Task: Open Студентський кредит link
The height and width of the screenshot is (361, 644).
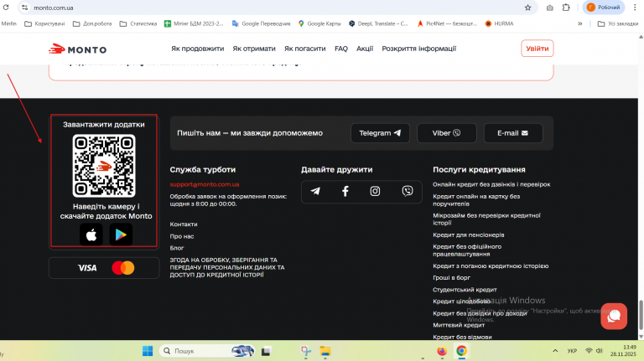Action: [465, 290]
